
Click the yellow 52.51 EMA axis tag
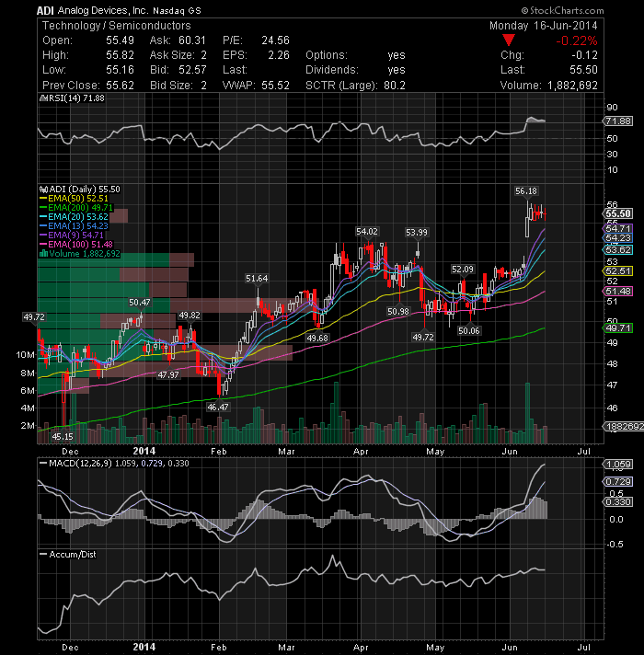point(618,271)
